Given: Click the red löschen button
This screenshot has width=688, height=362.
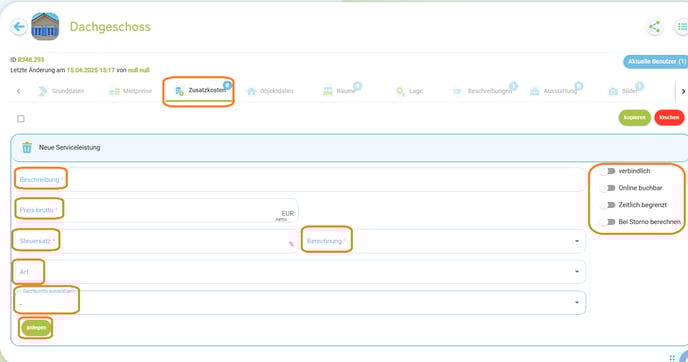Looking at the screenshot, I should 669,118.
